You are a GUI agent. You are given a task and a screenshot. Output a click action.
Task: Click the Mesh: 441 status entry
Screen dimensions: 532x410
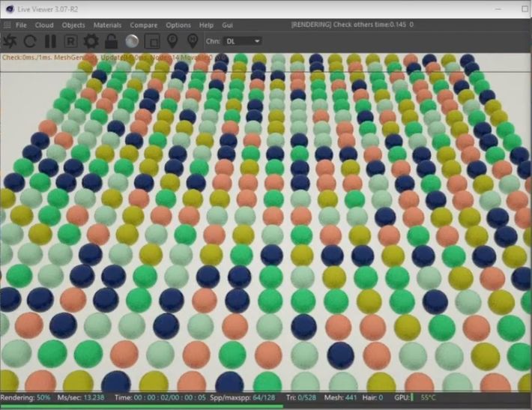[340, 397]
